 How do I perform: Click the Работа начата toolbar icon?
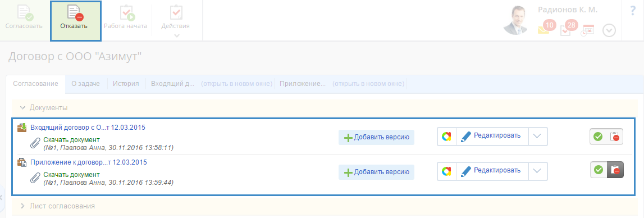[125, 19]
